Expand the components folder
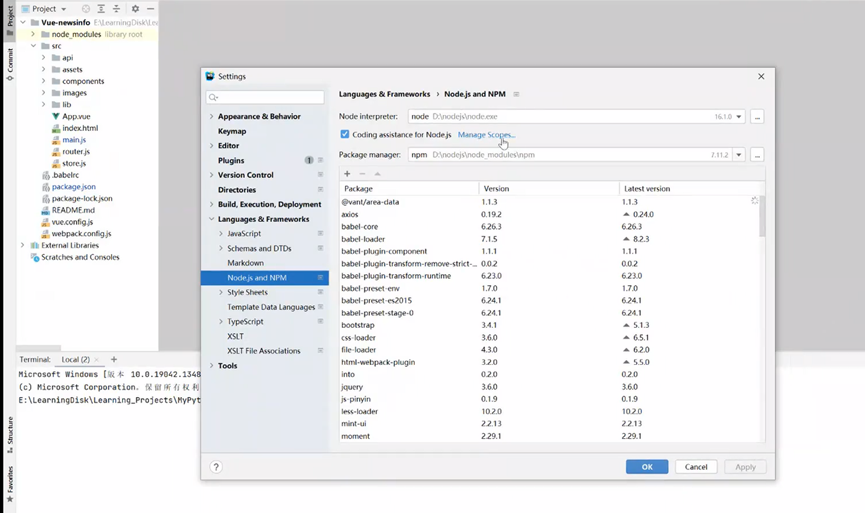The image size is (865, 513). coord(43,81)
